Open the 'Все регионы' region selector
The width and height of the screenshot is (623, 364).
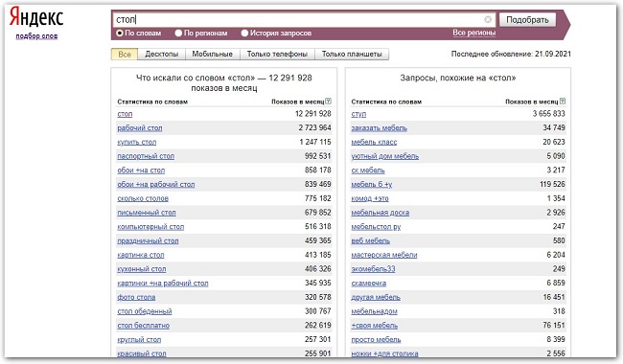[x=474, y=33]
